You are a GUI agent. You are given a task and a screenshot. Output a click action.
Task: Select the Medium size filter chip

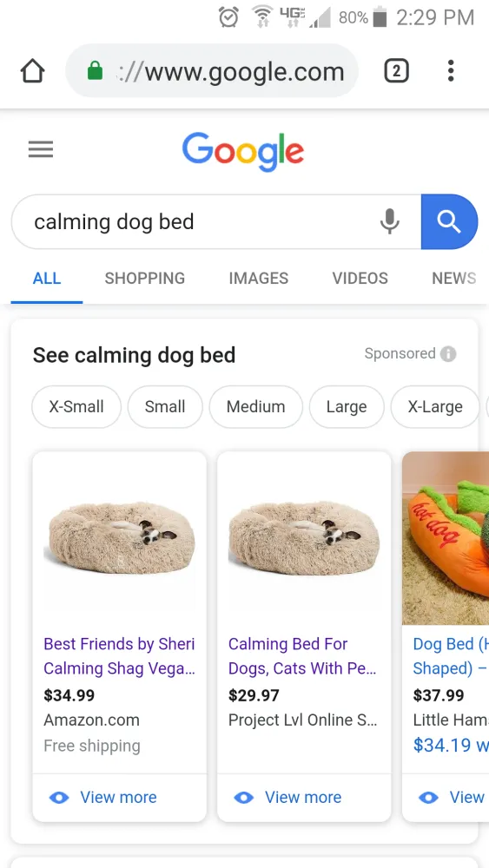point(256,407)
